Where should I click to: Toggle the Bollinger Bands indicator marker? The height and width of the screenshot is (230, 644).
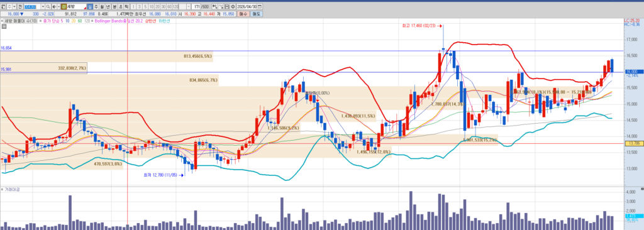92,21
